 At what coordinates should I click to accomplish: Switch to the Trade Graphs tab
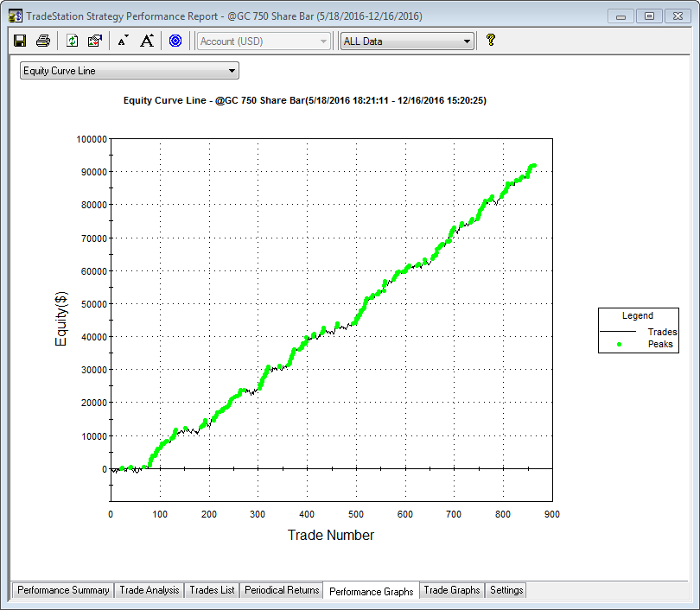tap(452, 590)
